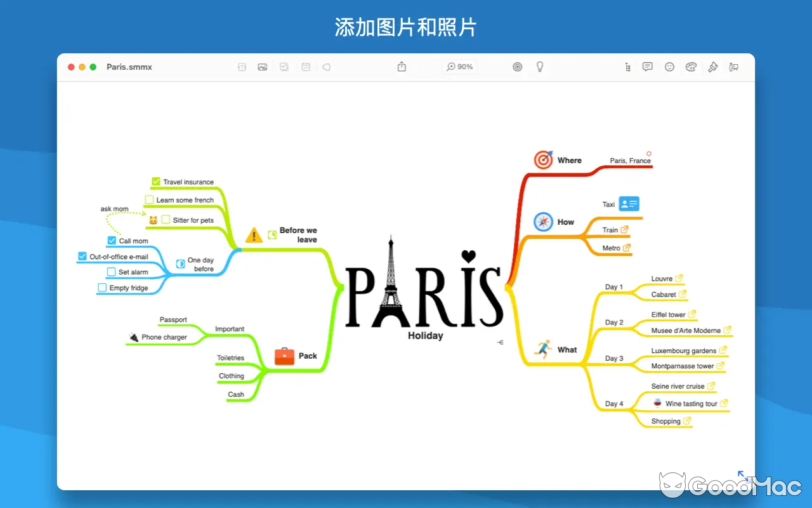Click the Insert Image toolbar icon

point(263,67)
